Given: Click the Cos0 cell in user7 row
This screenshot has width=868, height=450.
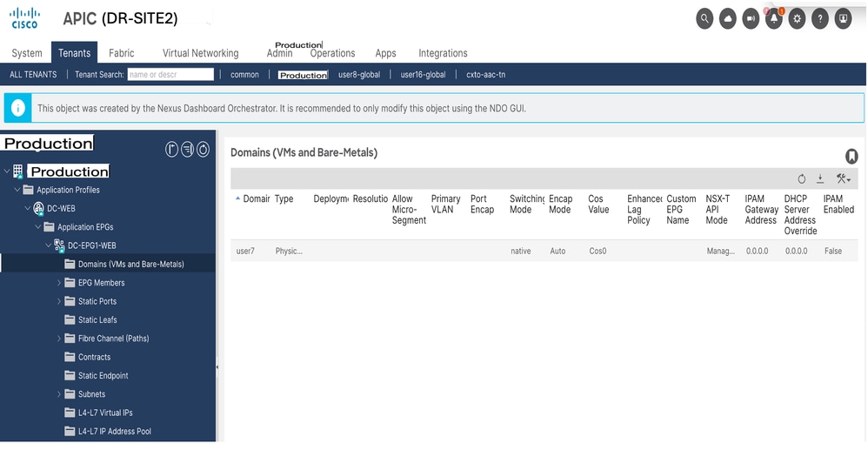Looking at the screenshot, I should point(598,251).
